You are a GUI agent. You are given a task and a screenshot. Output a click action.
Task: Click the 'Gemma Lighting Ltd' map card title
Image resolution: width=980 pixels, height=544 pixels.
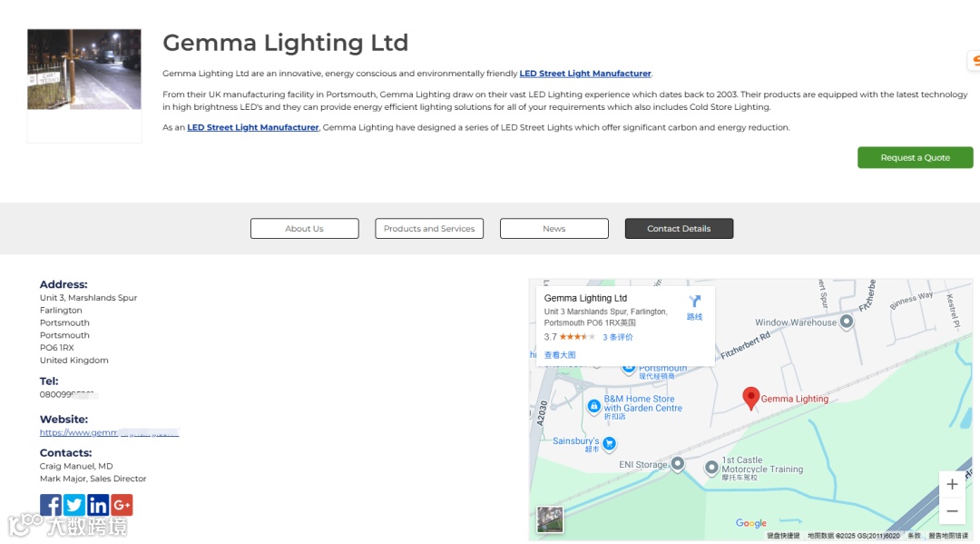click(x=585, y=298)
